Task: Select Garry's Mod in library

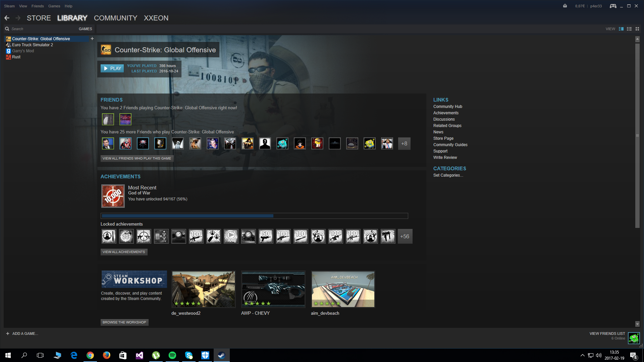Action: 23,51
